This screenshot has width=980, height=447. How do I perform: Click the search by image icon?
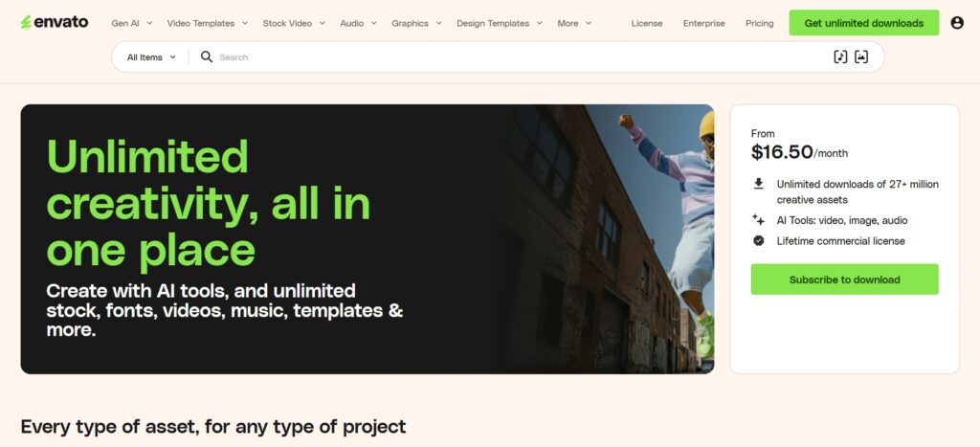pyautogui.click(x=861, y=56)
